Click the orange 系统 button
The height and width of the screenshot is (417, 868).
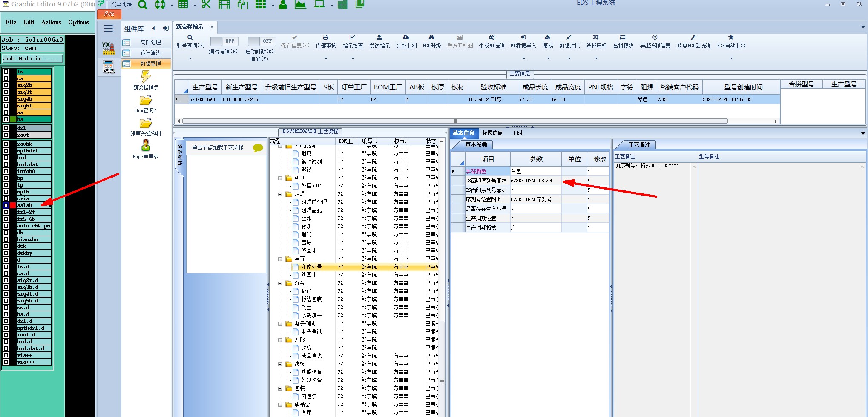(109, 14)
